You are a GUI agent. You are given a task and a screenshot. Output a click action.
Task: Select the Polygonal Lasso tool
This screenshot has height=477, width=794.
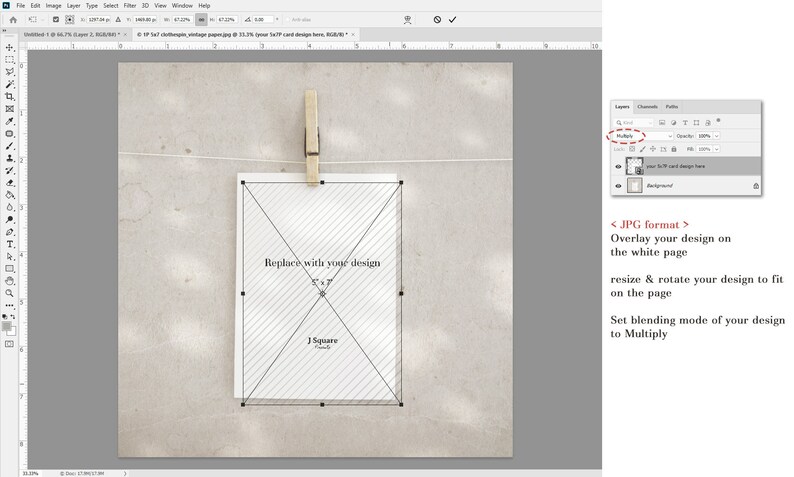[10, 72]
